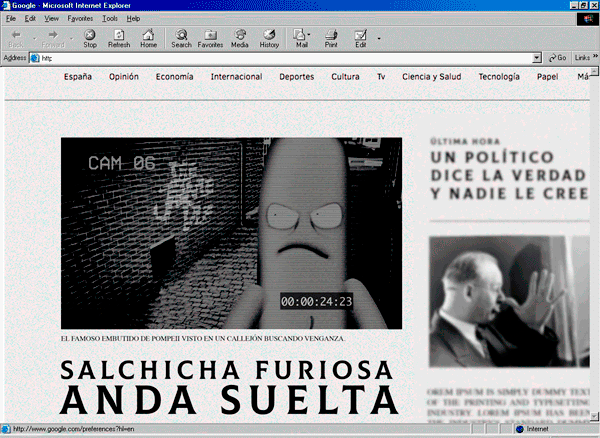Click the Internet Explorer title bar icon
Screen dimensions: 600x438
pos(5,5)
